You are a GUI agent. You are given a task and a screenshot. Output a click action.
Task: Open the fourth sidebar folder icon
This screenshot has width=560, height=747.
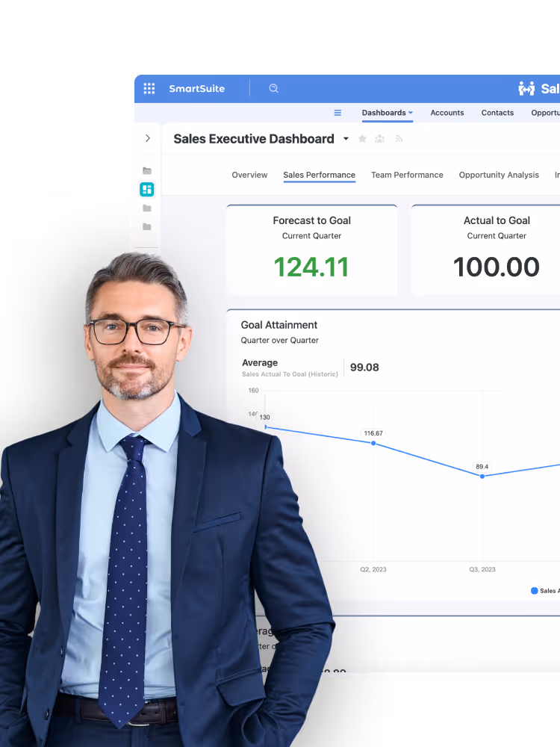(x=147, y=227)
